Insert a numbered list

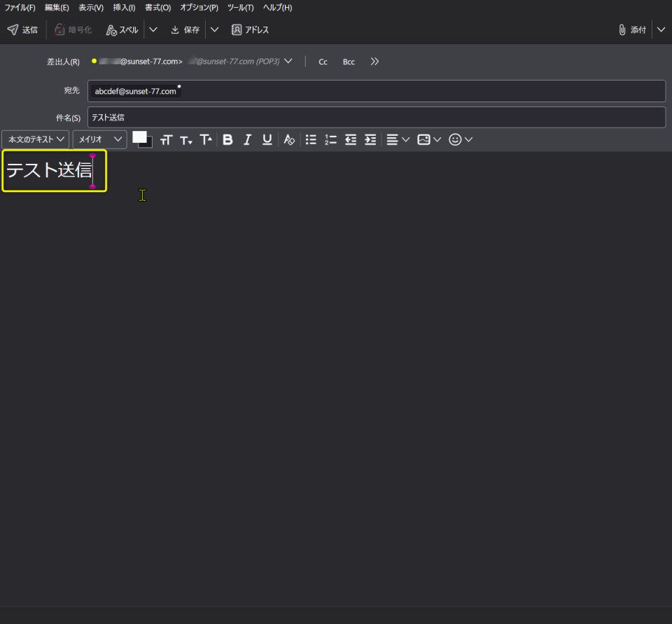(330, 140)
